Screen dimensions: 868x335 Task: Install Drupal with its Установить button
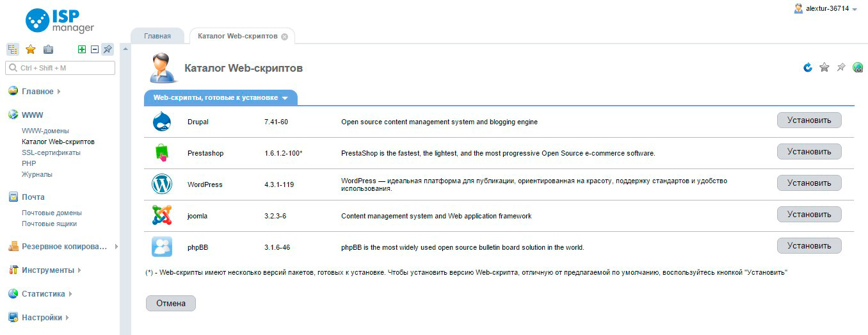click(809, 120)
